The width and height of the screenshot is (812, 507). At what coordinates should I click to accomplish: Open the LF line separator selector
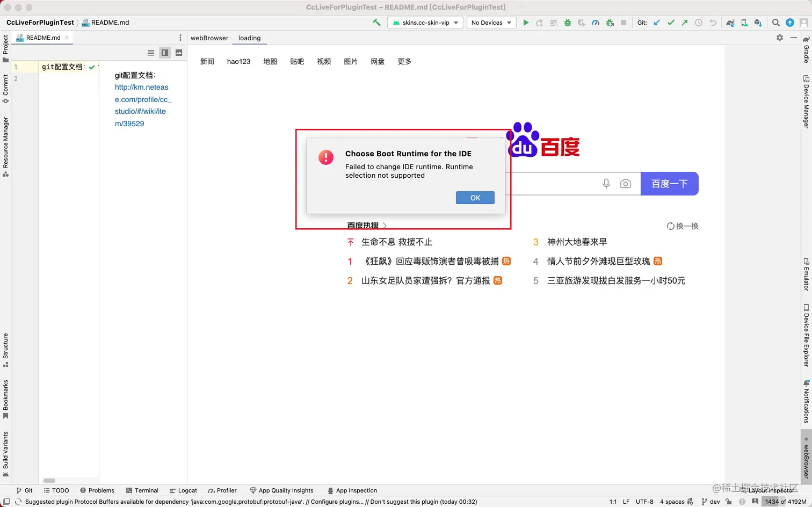coord(626,502)
